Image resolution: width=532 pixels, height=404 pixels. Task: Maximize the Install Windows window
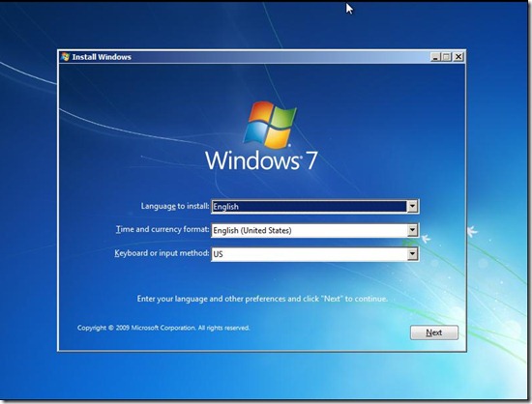pyautogui.click(x=447, y=57)
